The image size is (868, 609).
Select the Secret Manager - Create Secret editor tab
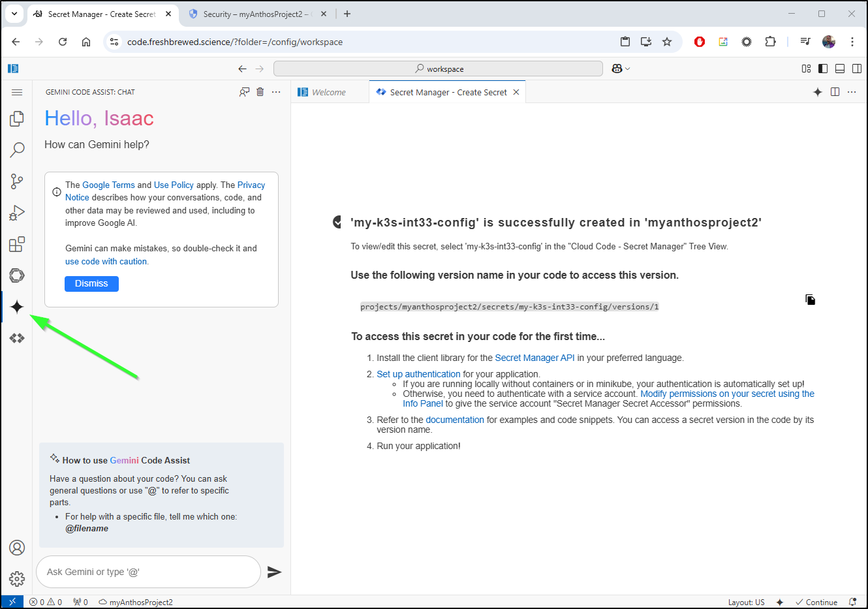click(448, 92)
